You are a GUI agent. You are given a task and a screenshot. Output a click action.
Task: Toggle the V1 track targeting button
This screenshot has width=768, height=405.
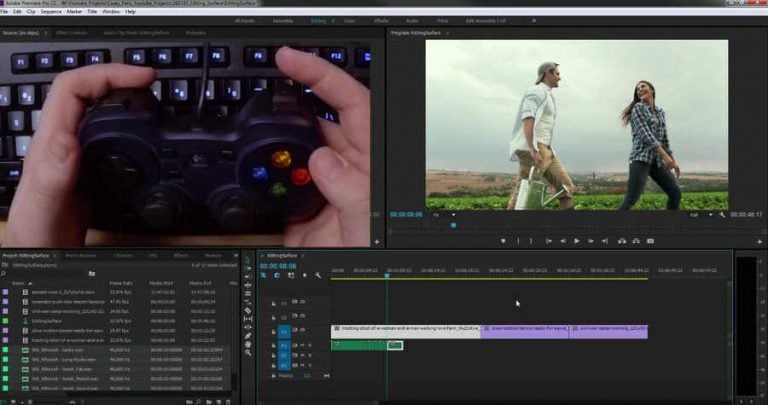[x=284, y=332]
